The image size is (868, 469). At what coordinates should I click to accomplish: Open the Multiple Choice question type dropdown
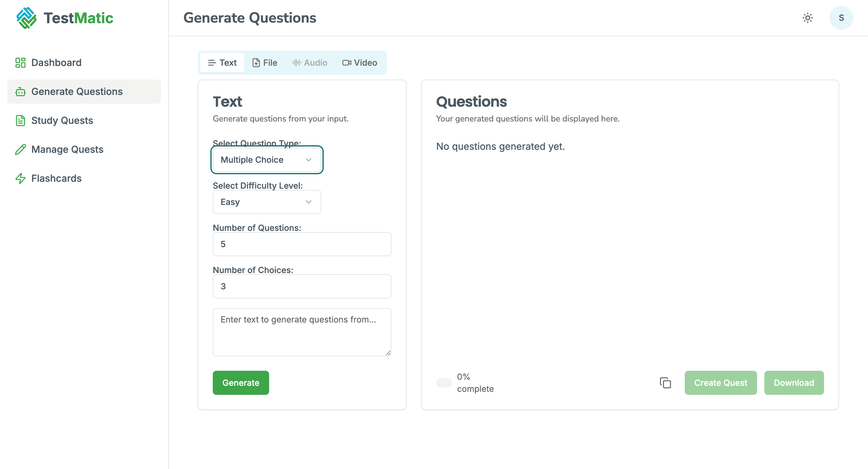click(266, 160)
